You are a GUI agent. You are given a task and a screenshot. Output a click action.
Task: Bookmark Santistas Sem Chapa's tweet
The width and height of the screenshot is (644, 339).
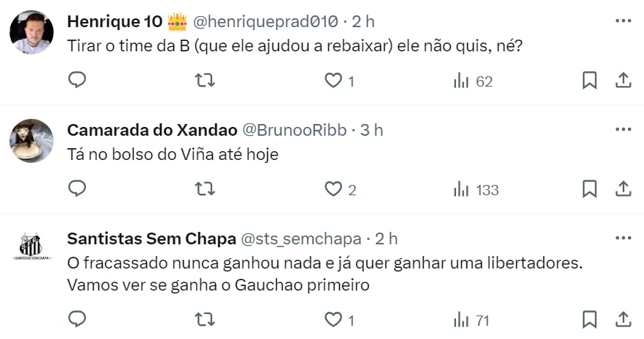pos(589,319)
